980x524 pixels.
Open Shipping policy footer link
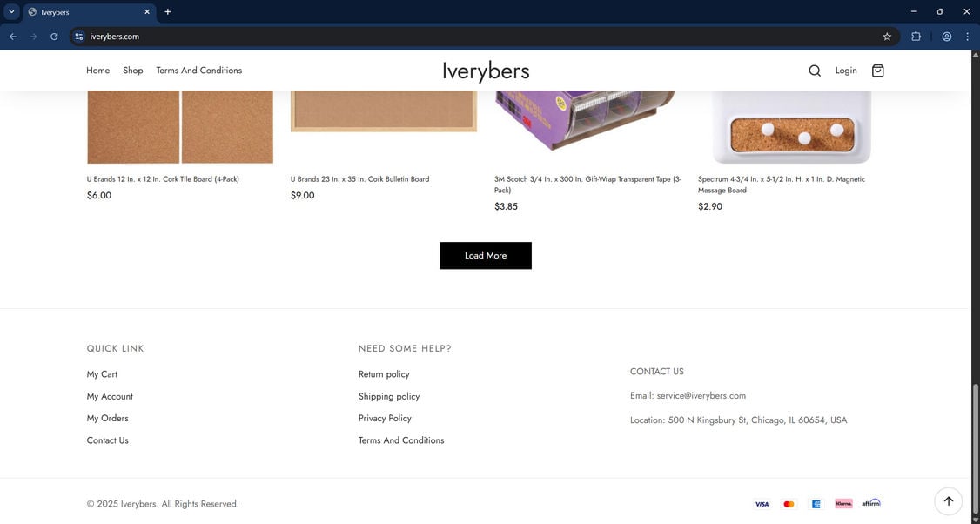point(389,396)
